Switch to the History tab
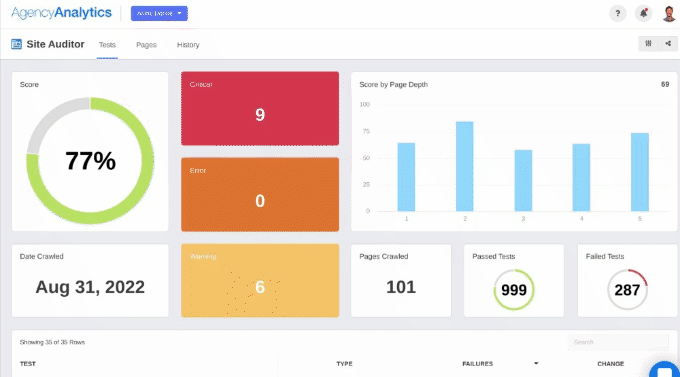The width and height of the screenshot is (680, 377). coord(188,45)
